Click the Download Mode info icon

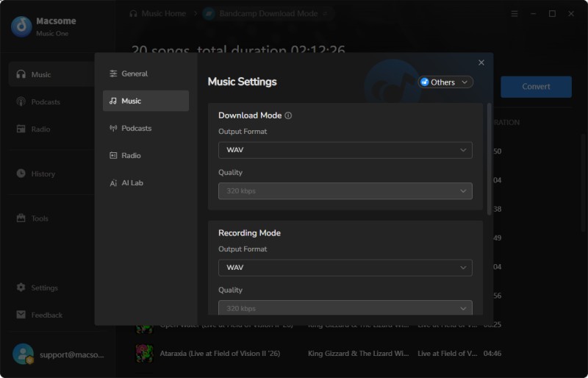[288, 115]
